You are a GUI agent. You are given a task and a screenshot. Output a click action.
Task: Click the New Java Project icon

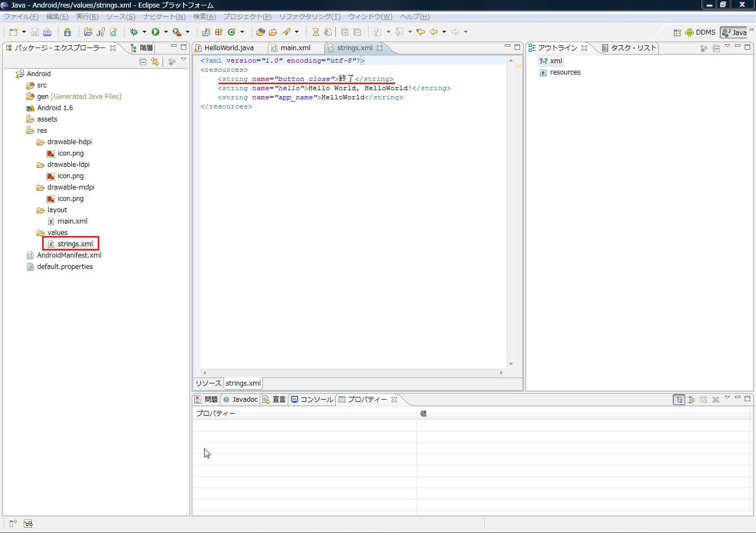point(206,32)
